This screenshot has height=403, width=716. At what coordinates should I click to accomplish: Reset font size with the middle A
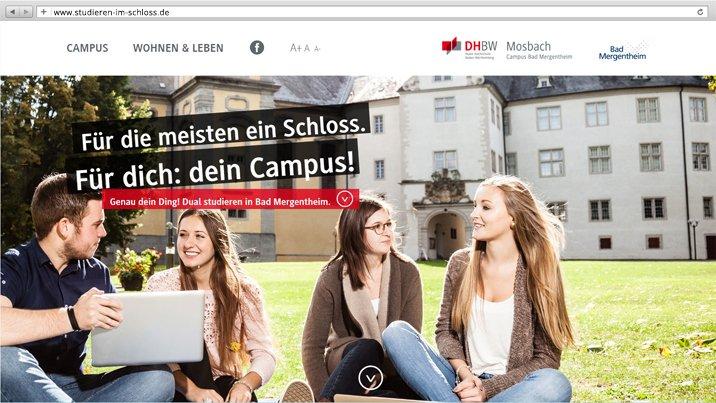click(307, 48)
